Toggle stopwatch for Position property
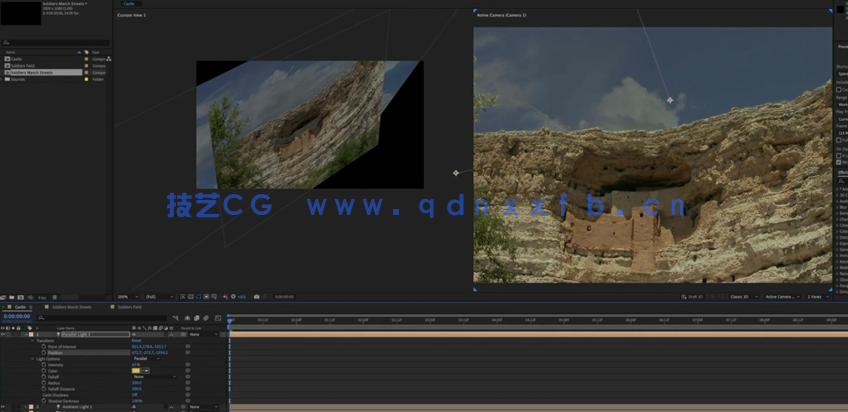The height and width of the screenshot is (412, 848). point(43,352)
